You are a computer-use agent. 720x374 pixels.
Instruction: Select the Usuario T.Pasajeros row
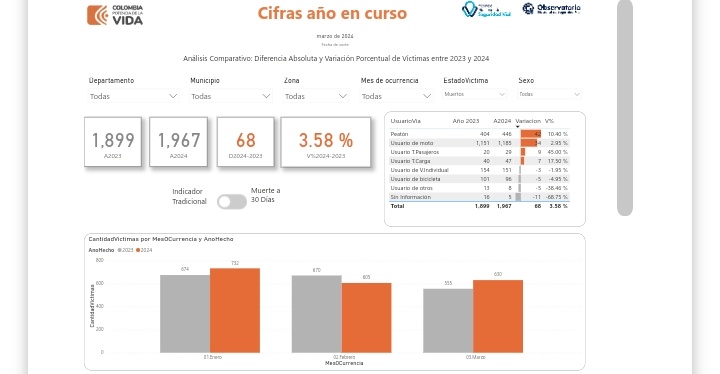(479, 152)
